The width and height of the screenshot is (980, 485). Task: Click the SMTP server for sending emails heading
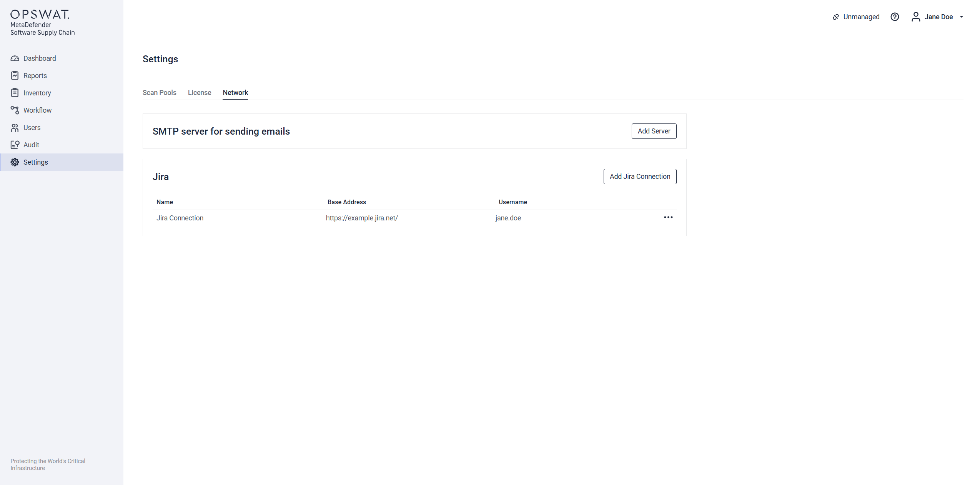[221, 132]
